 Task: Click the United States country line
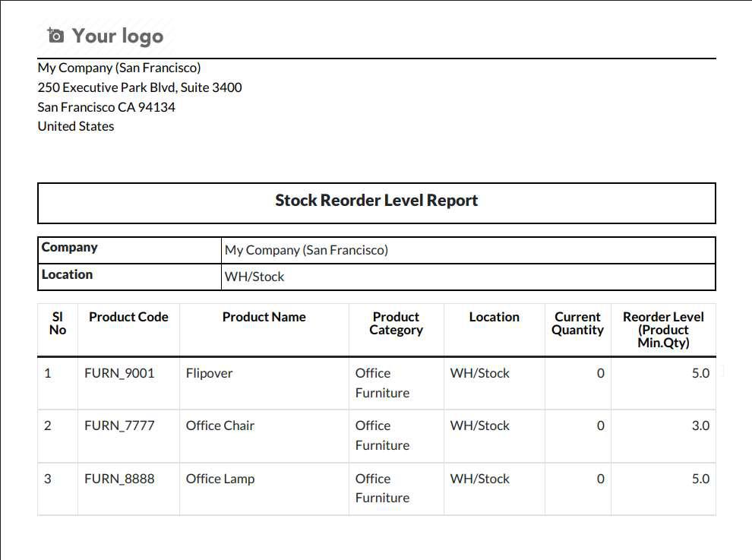pyautogui.click(x=76, y=126)
